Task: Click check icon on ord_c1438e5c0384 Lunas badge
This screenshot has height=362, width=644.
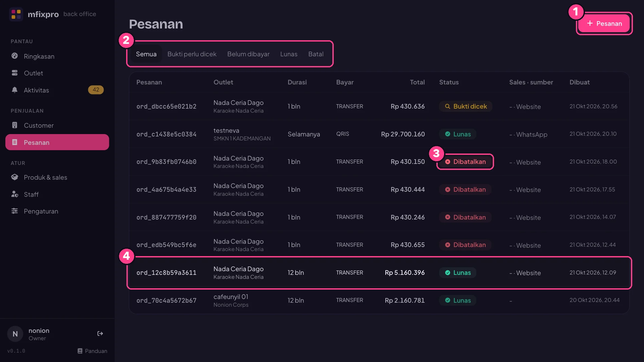Action: pos(447,134)
